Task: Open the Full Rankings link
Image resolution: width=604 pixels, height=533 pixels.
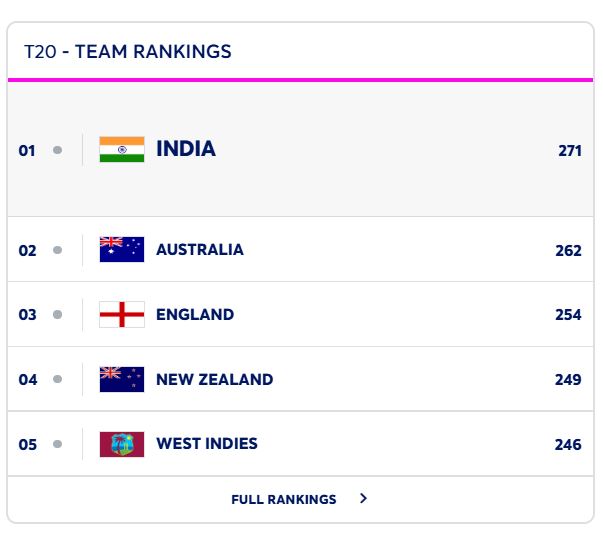Action: pos(284,499)
